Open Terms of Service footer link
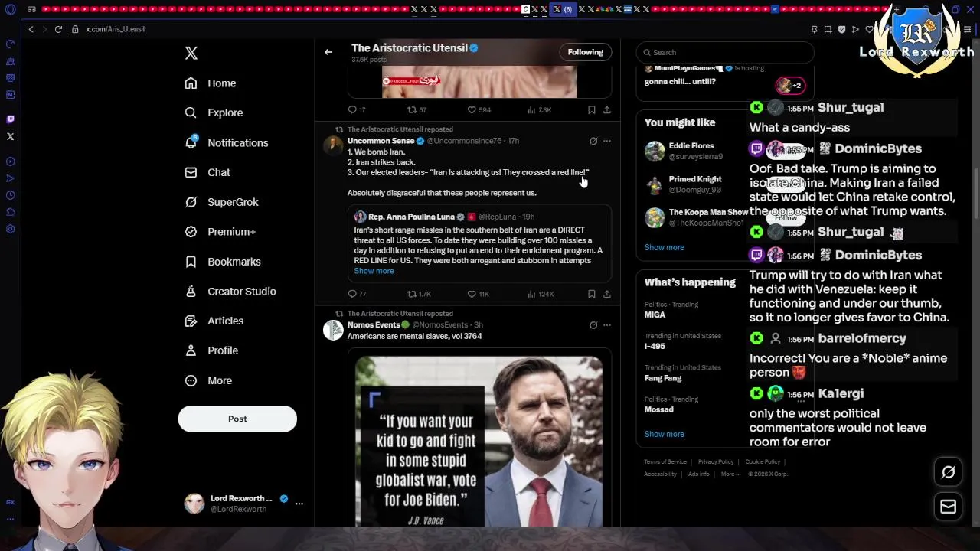The height and width of the screenshot is (551, 980). click(x=665, y=462)
